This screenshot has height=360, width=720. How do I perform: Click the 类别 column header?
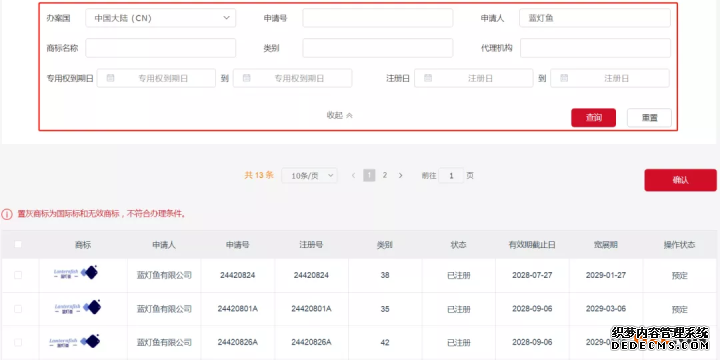point(385,245)
